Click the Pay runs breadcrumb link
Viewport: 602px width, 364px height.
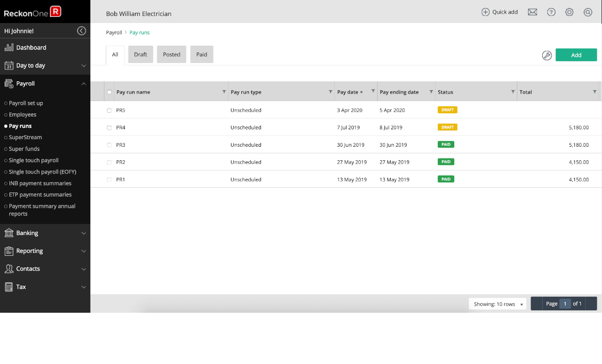point(140,32)
